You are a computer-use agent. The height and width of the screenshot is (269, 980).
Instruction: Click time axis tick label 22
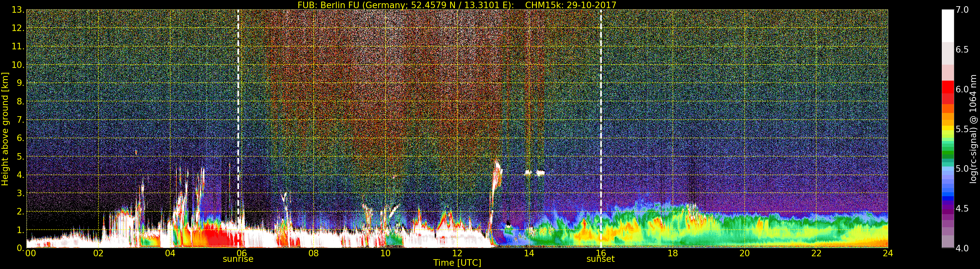pyautogui.click(x=816, y=253)
